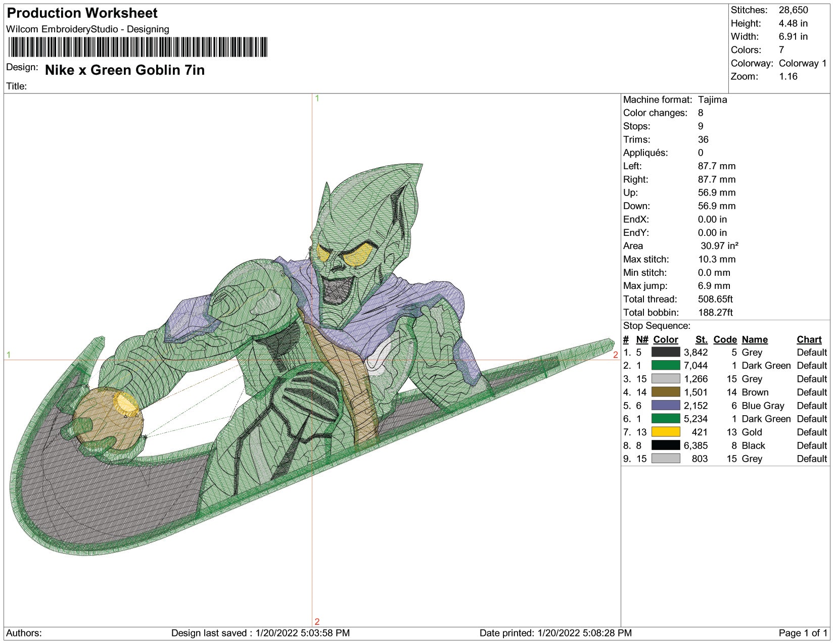Screen dimensions: 834x644
Task: Click the Authors: label
Action: click(24, 633)
